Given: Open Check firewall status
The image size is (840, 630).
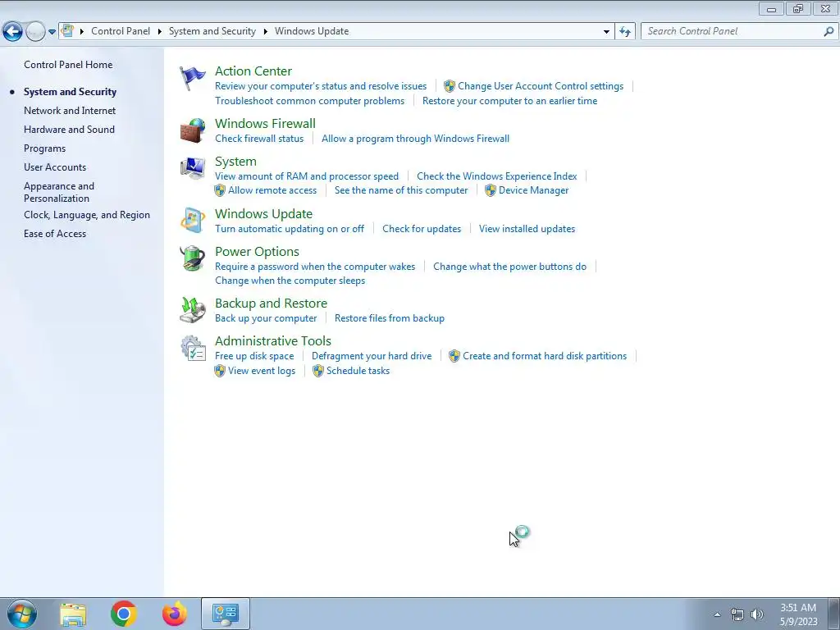Looking at the screenshot, I should 259,138.
